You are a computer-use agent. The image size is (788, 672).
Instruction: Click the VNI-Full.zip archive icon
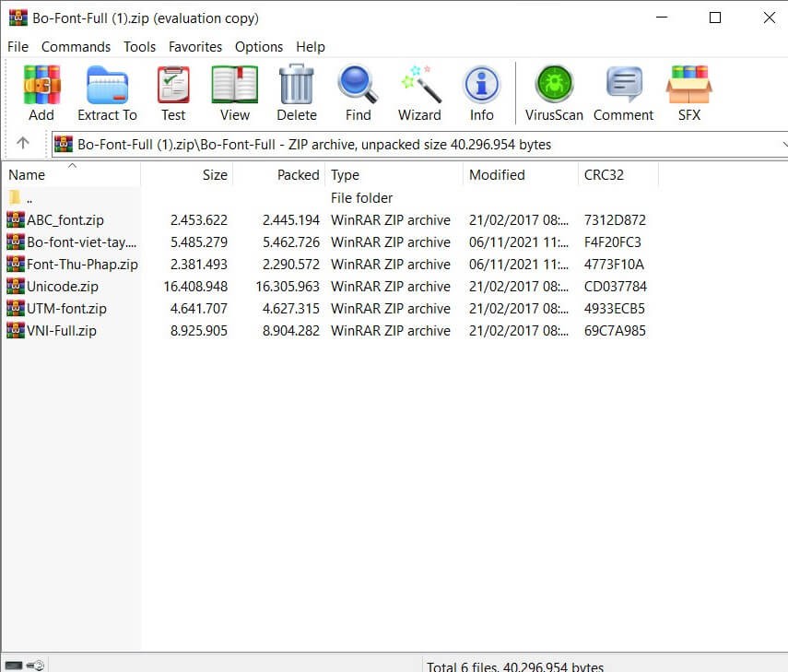pyautogui.click(x=16, y=330)
